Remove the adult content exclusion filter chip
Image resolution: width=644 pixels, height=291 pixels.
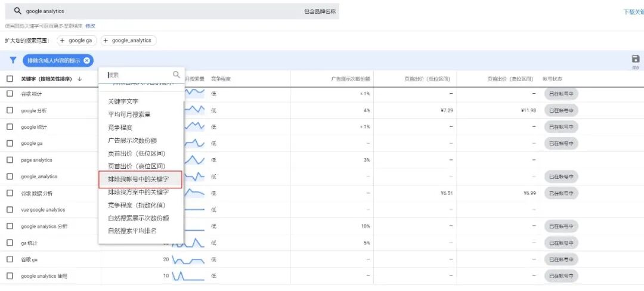[86, 60]
